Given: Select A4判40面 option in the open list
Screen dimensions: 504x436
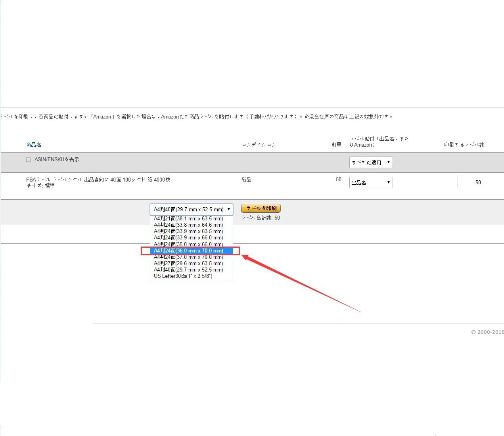Looking at the screenshot, I should pos(188,270).
